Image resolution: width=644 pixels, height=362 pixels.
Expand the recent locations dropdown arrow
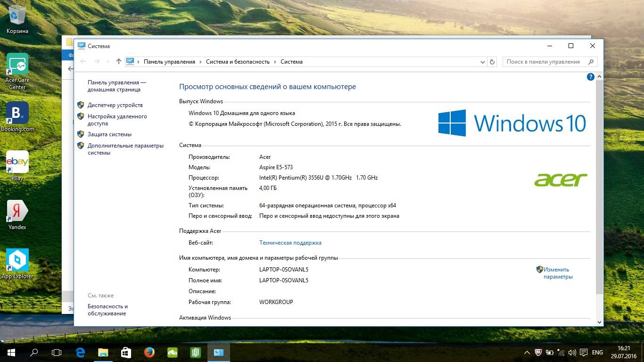(x=108, y=62)
